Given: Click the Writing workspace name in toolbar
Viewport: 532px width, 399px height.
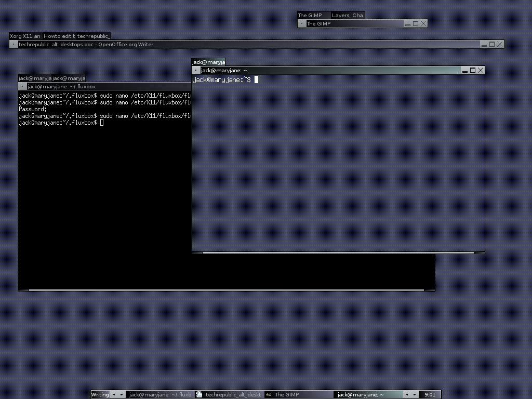Looking at the screenshot, I should 100,395.
